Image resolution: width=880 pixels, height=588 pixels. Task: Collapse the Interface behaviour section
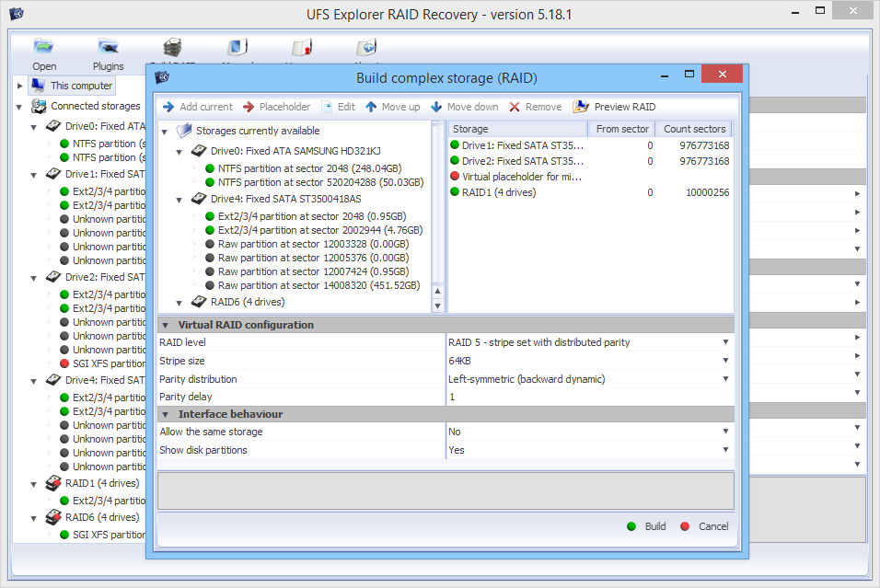(166, 414)
